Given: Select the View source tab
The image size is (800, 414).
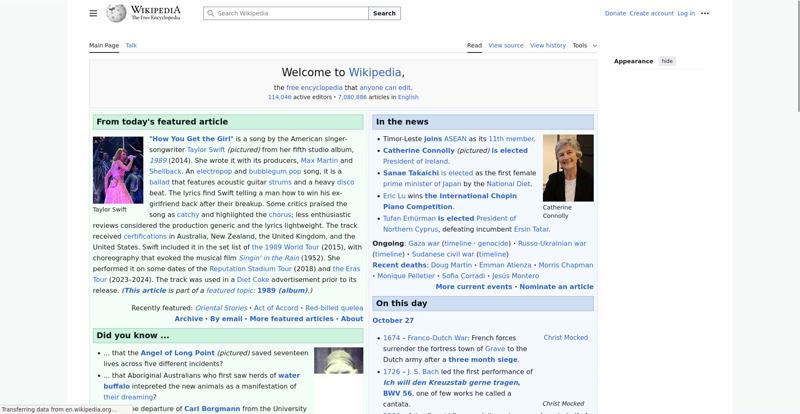Looking at the screenshot, I should [x=505, y=45].
